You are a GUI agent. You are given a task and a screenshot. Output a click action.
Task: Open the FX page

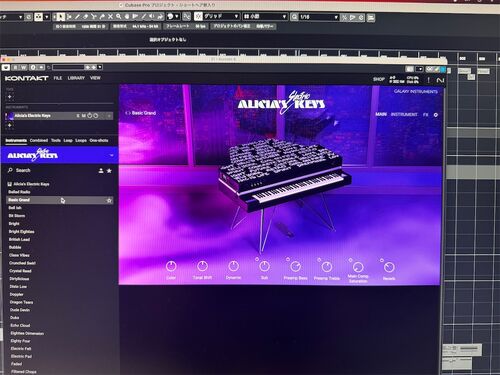[425, 114]
